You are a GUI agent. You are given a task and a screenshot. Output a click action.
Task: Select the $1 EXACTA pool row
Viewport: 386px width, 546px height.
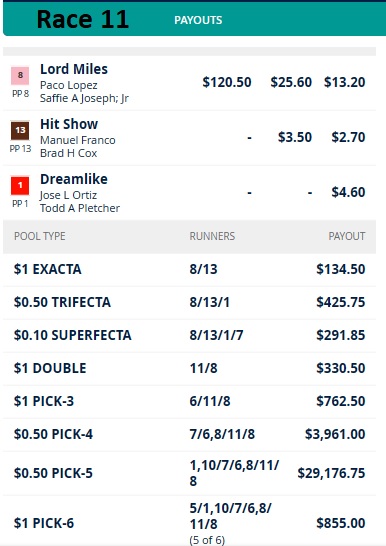coord(189,270)
